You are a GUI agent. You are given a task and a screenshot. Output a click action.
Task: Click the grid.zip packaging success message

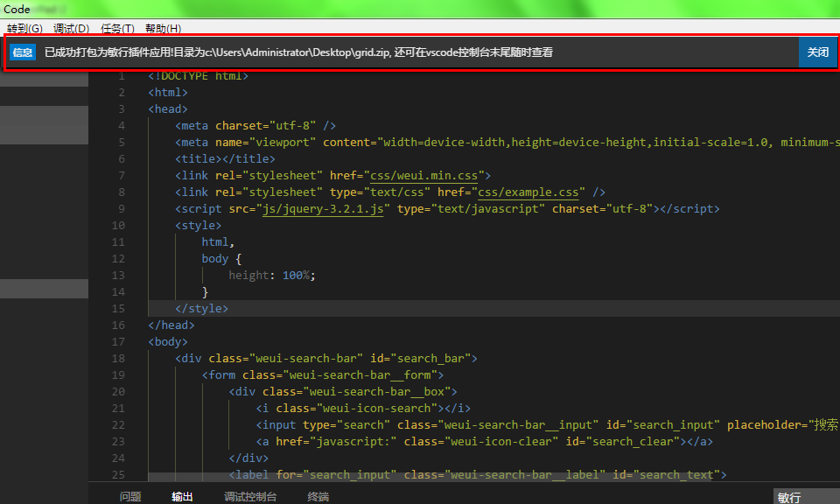point(298,52)
